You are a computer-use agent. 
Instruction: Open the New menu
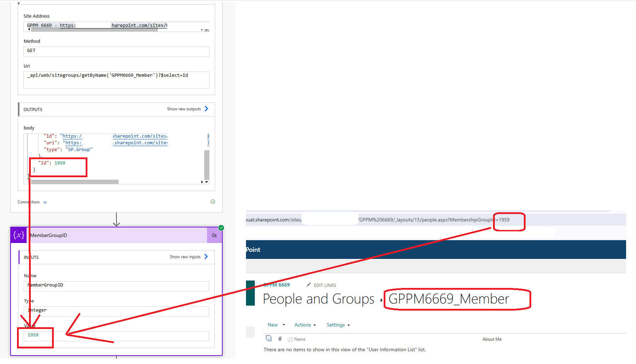(273, 324)
